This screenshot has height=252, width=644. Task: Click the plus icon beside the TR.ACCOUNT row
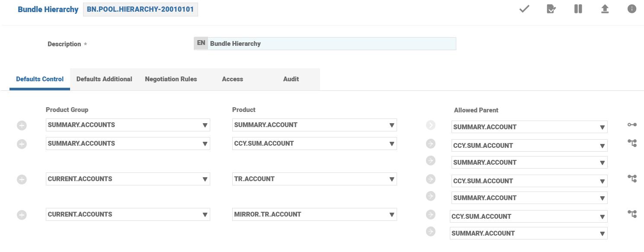tap(22, 179)
